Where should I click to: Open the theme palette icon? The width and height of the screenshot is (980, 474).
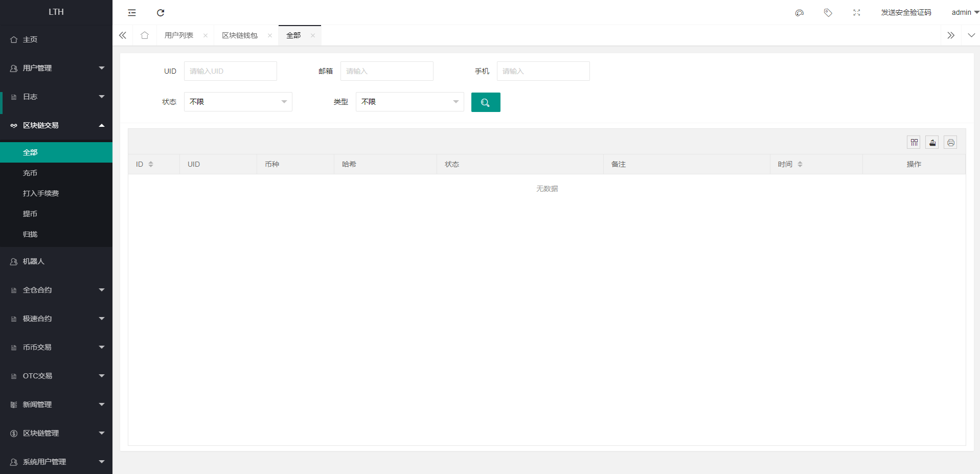800,13
